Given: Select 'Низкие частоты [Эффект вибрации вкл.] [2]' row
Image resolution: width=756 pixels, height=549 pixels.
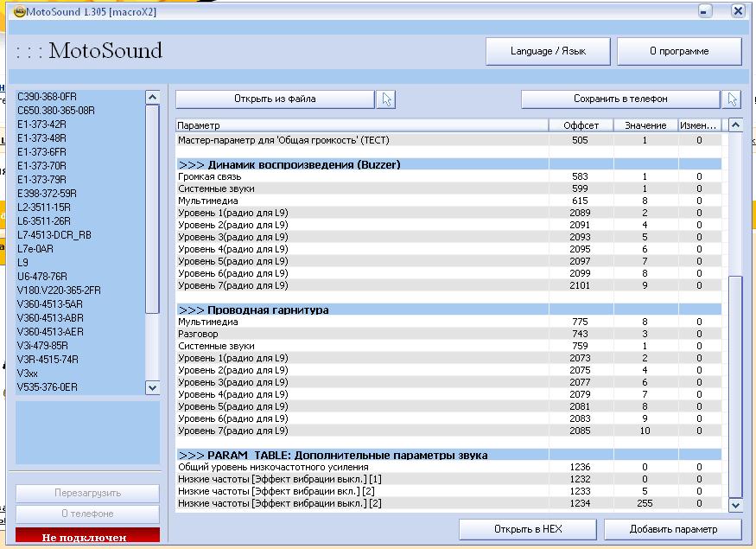Looking at the screenshot, I should (449, 491).
